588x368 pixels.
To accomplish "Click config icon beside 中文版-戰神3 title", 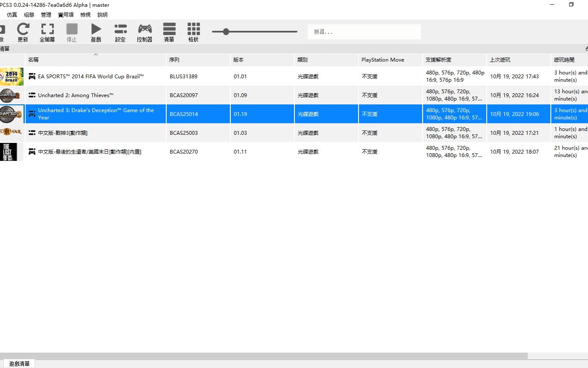I will coord(32,133).
